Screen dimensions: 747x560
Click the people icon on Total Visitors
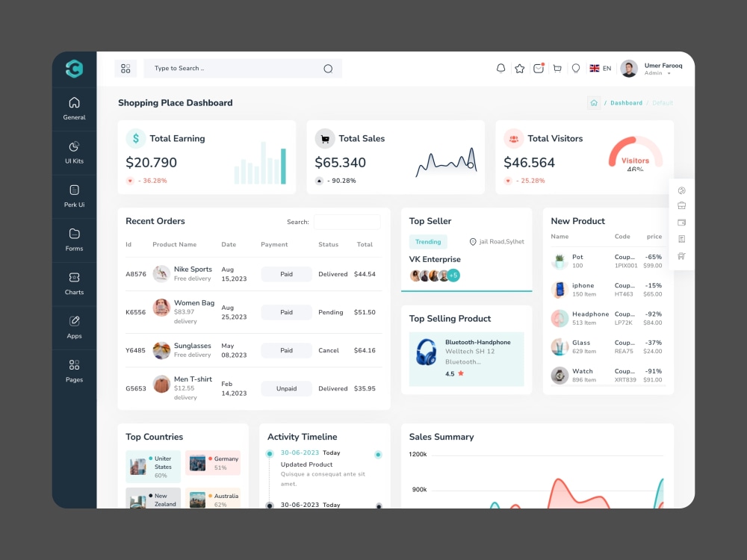tap(514, 139)
